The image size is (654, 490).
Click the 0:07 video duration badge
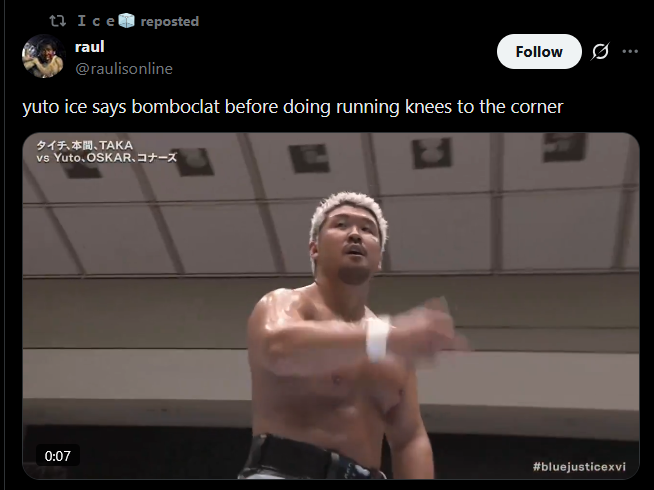[58, 456]
